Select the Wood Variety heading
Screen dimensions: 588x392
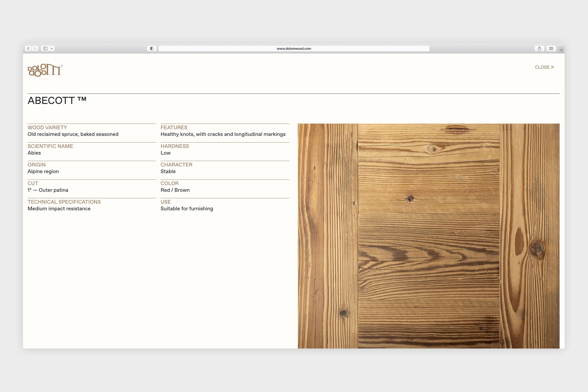point(47,128)
